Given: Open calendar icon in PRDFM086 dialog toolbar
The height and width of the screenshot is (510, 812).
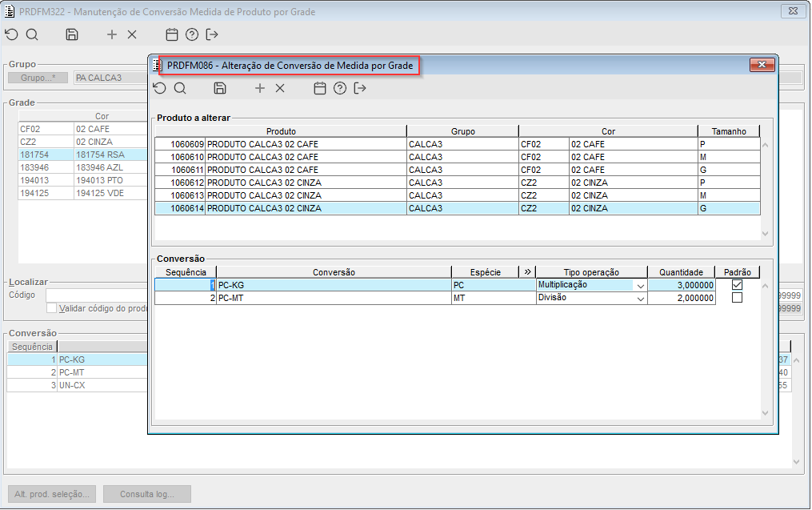Looking at the screenshot, I should (x=320, y=88).
